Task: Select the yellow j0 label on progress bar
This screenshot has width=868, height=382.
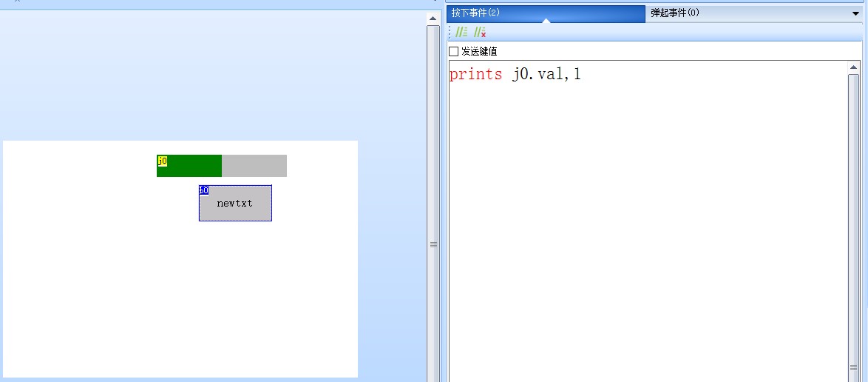Action: pos(162,161)
